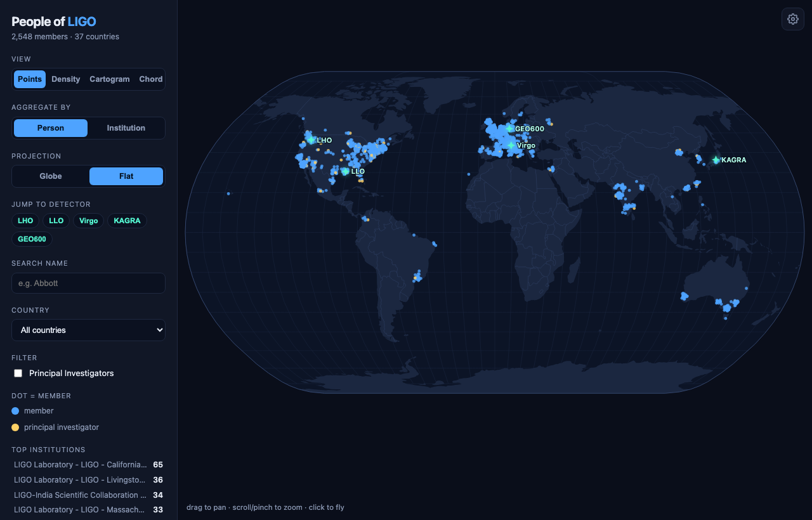The width and height of the screenshot is (812, 520).
Task: Switch to the Density view
Action: tap(66, 79)
